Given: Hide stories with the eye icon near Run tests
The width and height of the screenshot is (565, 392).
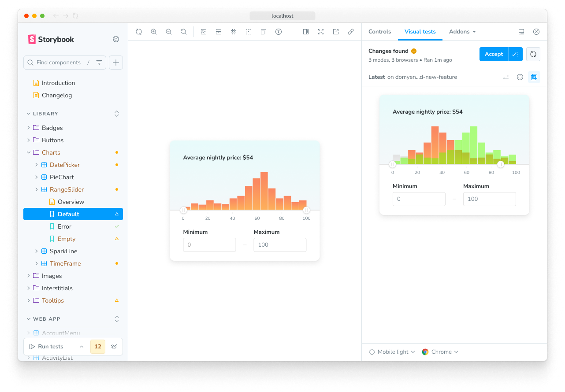Looking at the screenshot, I should [114, 347].
